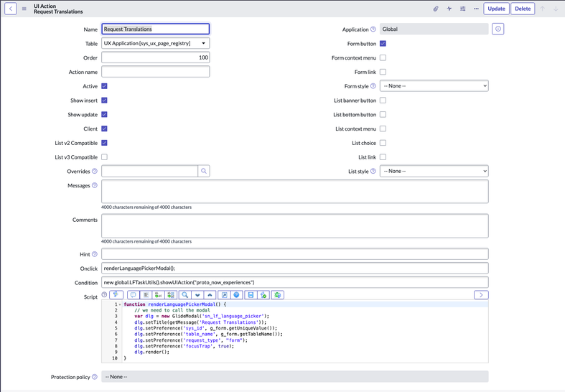Open more options ellipsis in header
This screenshot has width=565, height=392.
coord(477,9)
